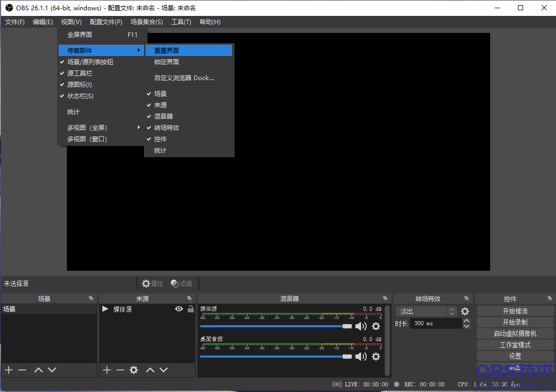Enable 统计 dock in submenu
This screenshot has width=556, height=392.
(189, 151)
